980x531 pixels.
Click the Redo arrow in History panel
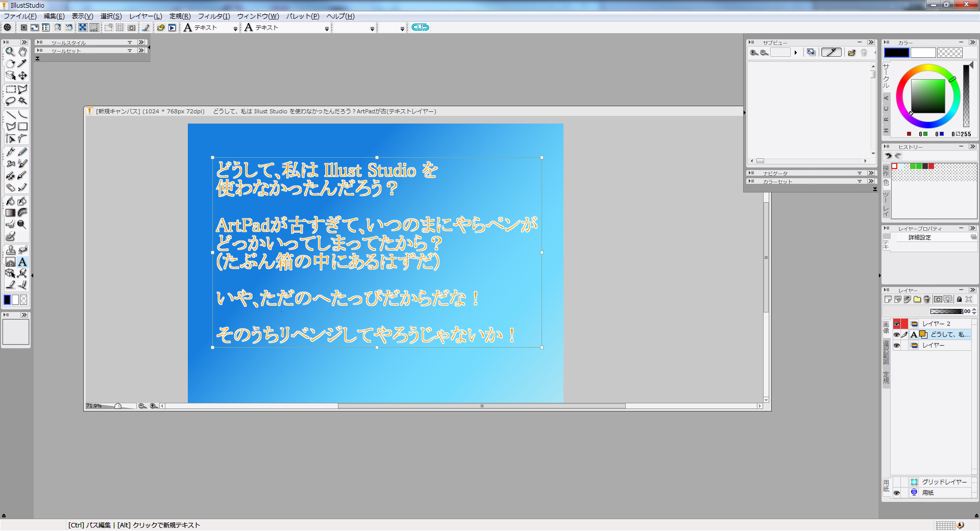(x=898, y=156)
